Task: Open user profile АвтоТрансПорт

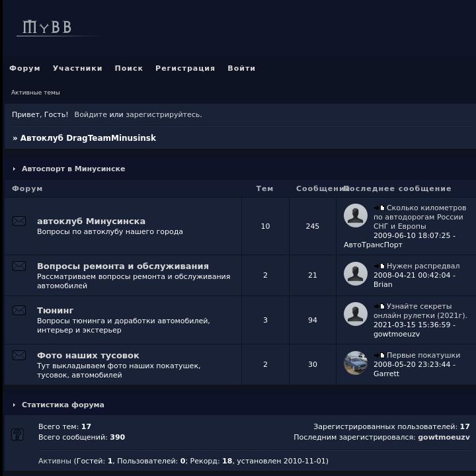Action: tap(373, 245)
